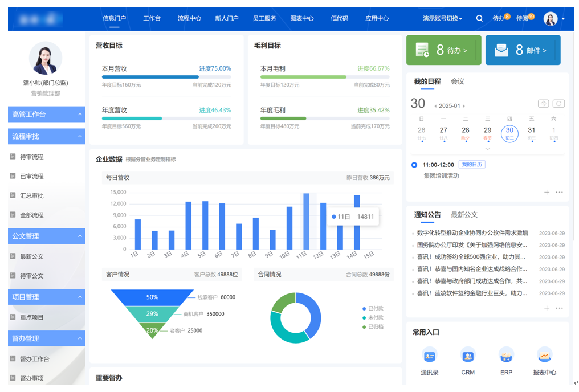Click the 汇总审批 sidebar icon
Image resolution: width=579 pixels, height=392 pixels.
coord(13,195)
